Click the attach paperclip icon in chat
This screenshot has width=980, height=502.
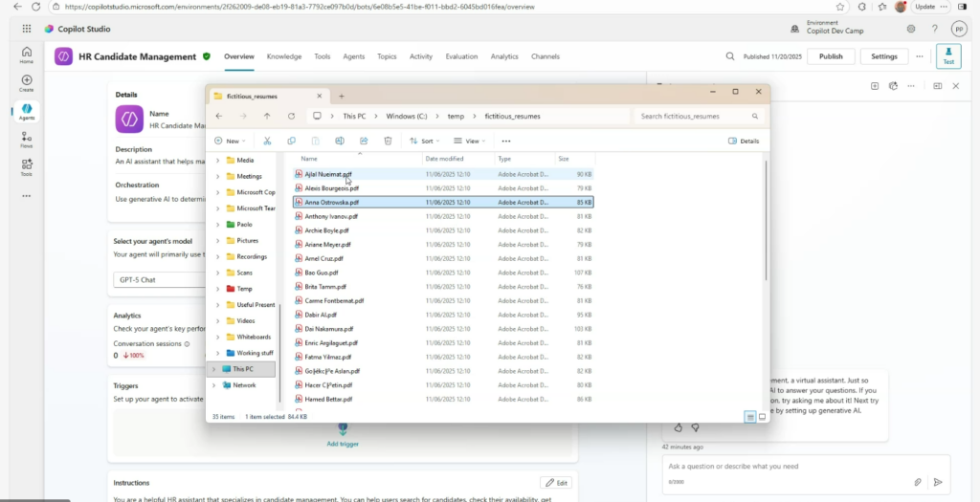917,482
